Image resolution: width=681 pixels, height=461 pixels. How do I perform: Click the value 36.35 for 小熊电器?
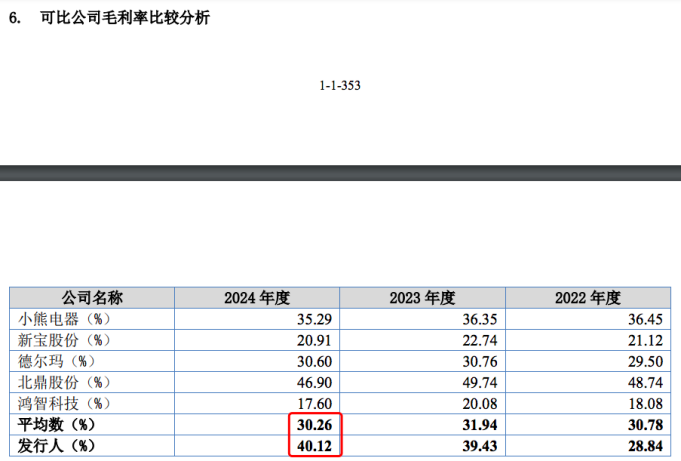coord(480,319)
